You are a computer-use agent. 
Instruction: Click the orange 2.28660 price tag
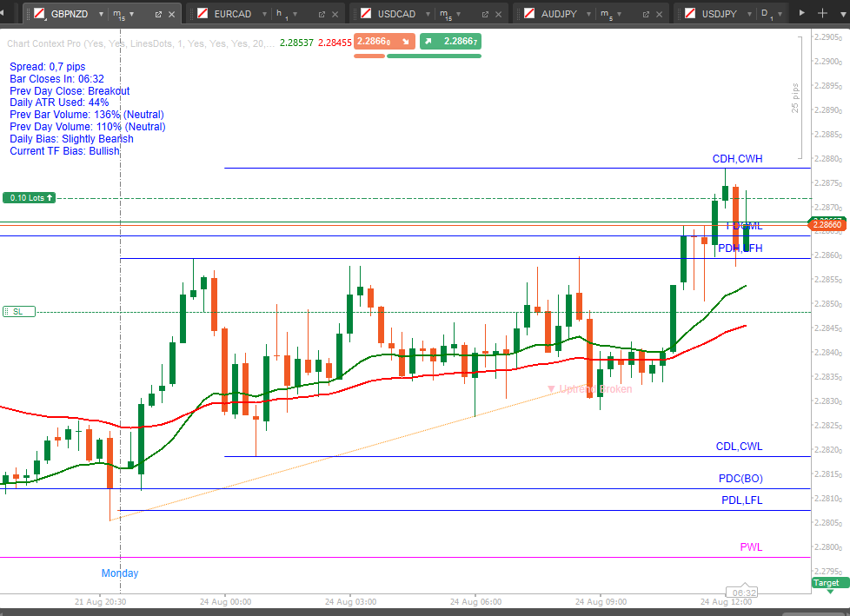[x=827, y=224]
